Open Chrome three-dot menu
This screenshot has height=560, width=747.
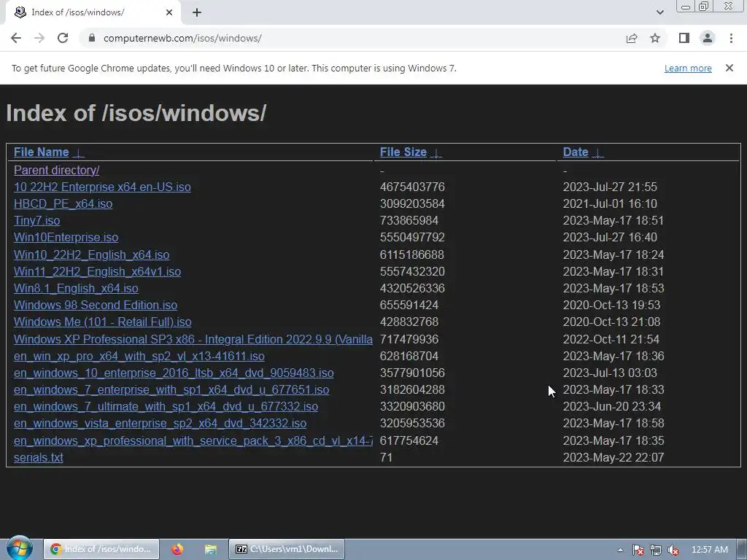(731, 38)
